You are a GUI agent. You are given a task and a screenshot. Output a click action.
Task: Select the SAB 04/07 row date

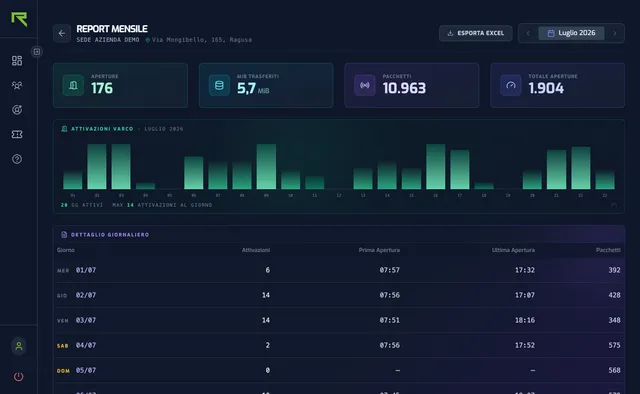[86, 345]
